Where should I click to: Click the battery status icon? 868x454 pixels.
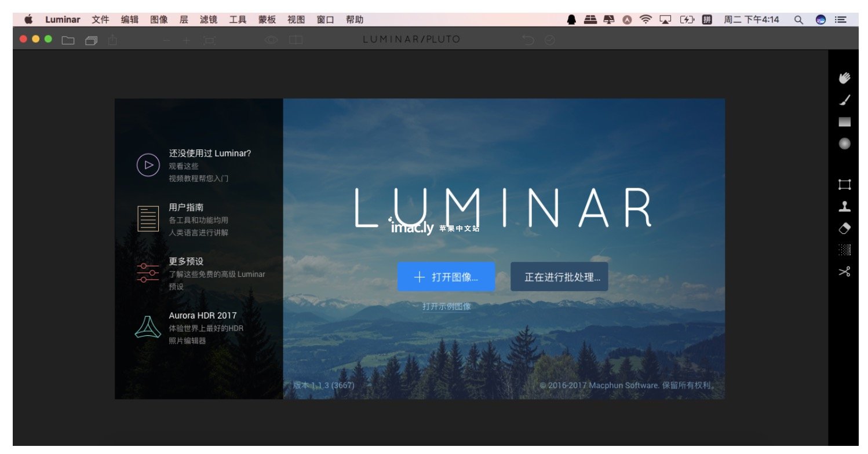pyautogui.click(x=687, y=19)
